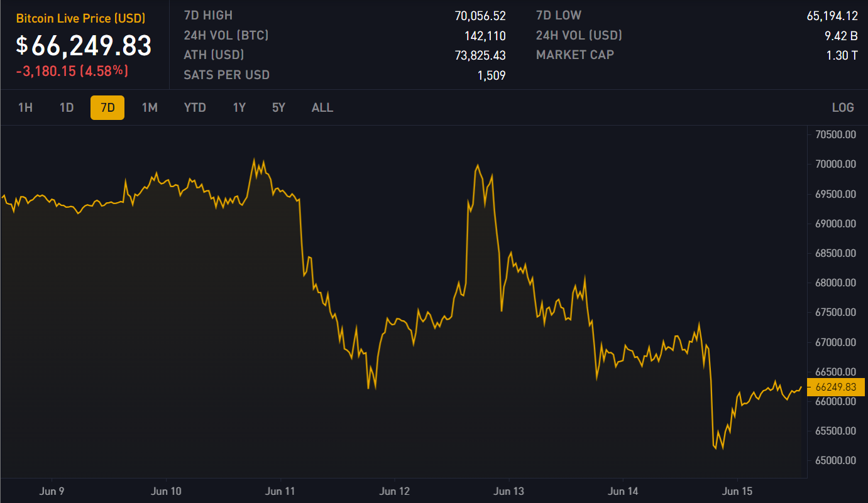
Task: Click the highlighted 7D range button
Action: (107, 107)
